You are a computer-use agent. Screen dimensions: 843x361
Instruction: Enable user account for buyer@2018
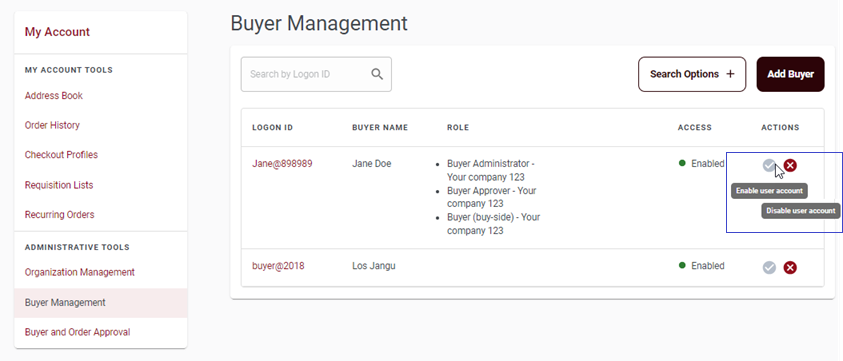[x=769, y=267]
